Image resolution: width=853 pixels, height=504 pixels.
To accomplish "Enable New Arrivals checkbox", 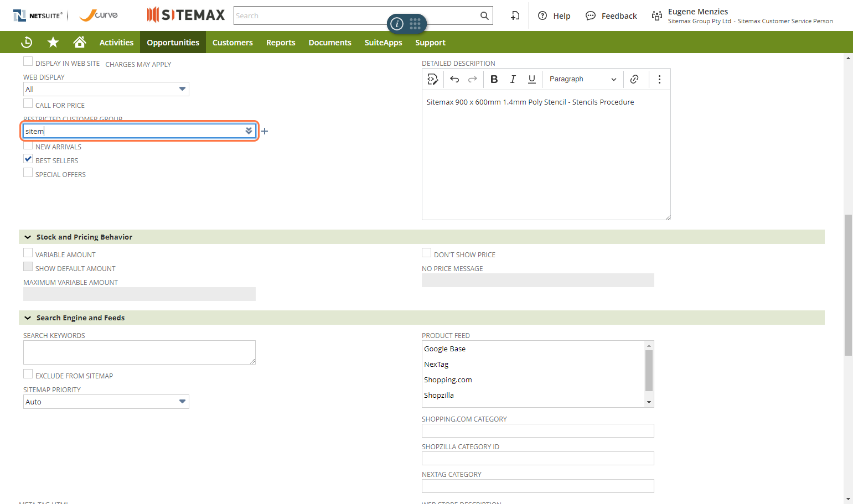I will pyautogui.click(x=28, y=146).
